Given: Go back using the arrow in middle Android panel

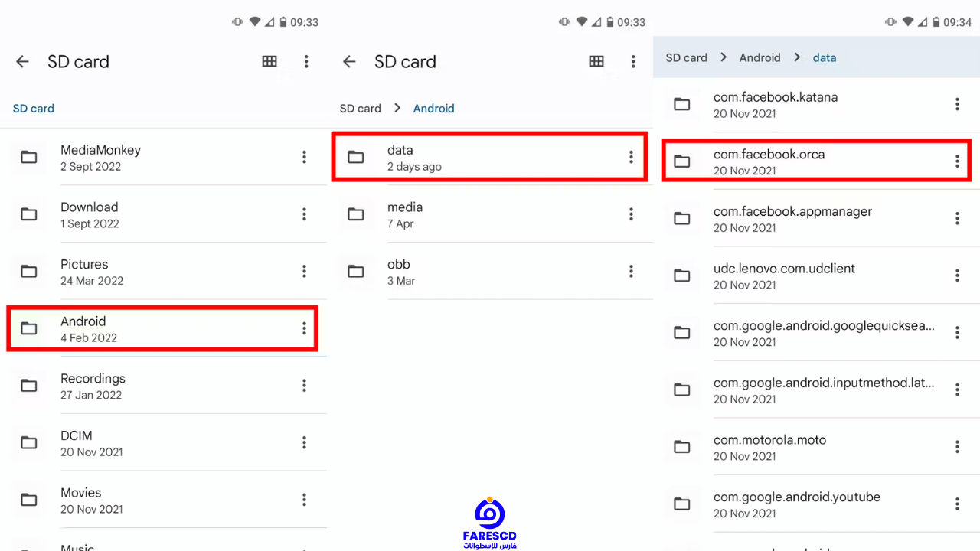Looking at the screenshot, I should pos(349,62).
